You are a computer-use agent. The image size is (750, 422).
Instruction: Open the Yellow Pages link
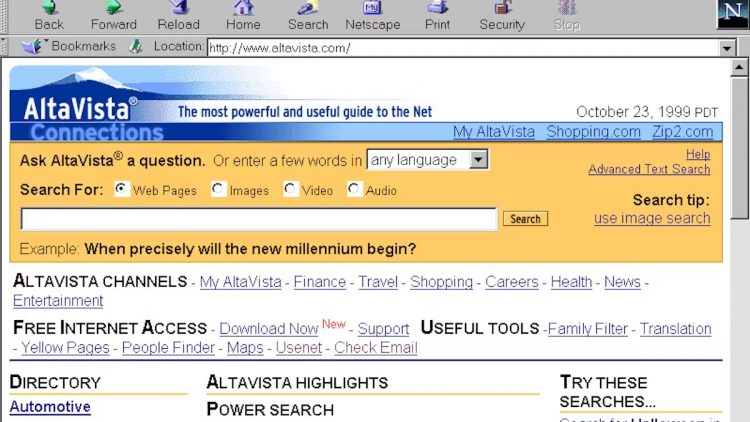click(65, 347)
